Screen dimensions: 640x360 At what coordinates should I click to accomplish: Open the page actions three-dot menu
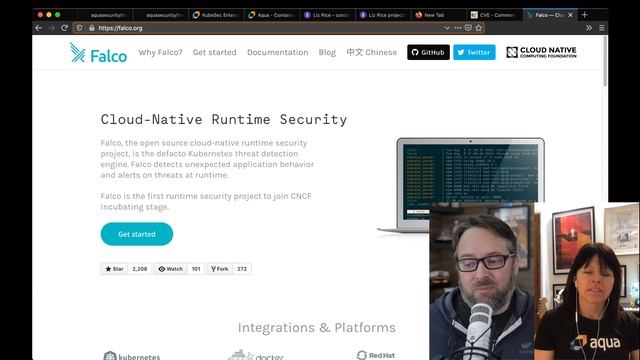pos(458,28)
